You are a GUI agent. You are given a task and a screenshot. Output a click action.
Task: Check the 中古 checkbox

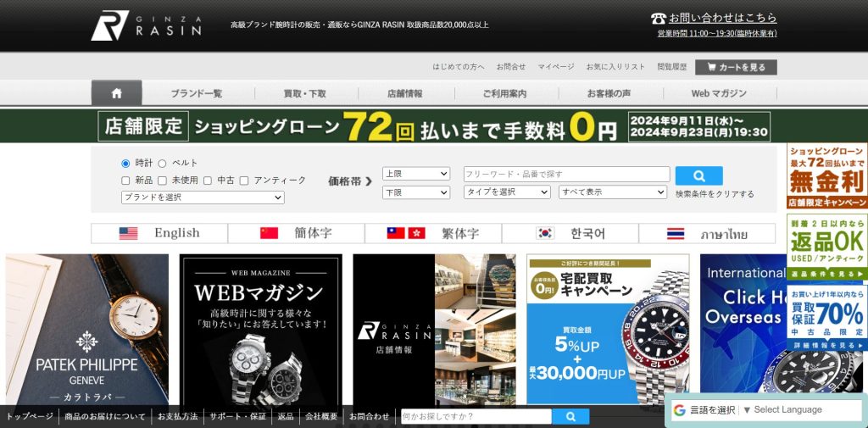208,181
